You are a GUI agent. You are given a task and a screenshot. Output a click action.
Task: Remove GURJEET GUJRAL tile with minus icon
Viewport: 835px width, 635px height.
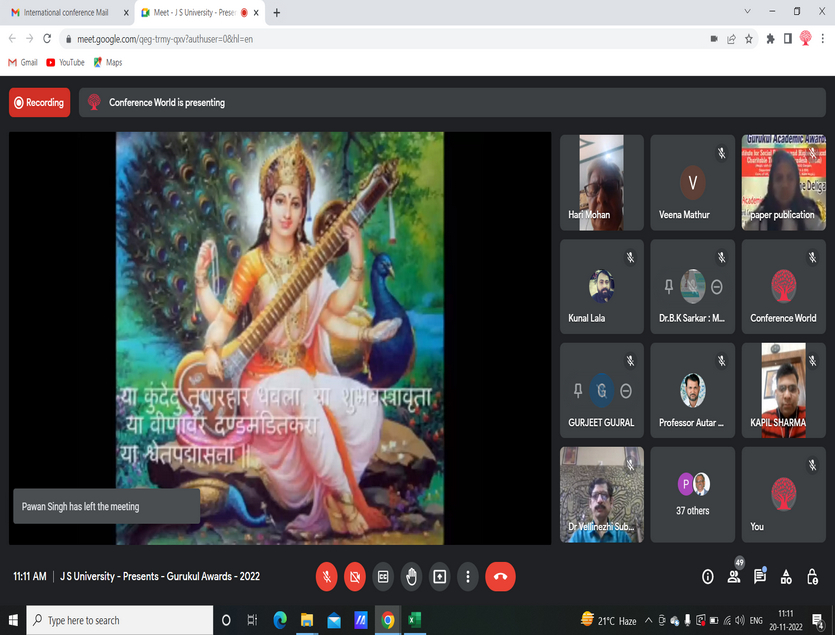point(626,391)
